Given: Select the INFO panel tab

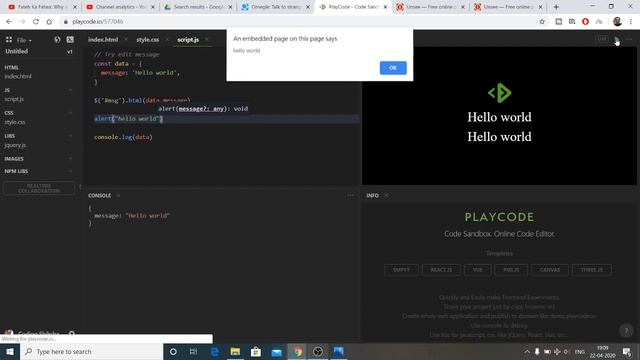Looking at the screenshot, I should pos(372,196).
